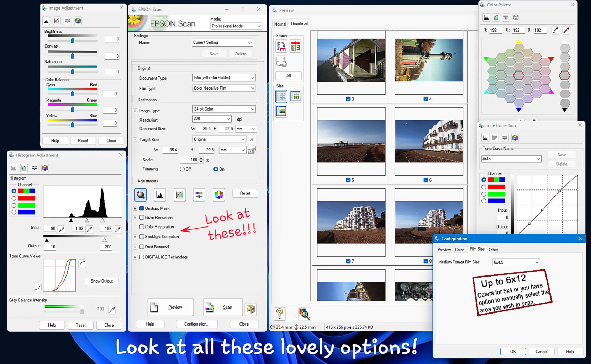Switch to Other tab in Configuration dialog

tap(494, 250)
